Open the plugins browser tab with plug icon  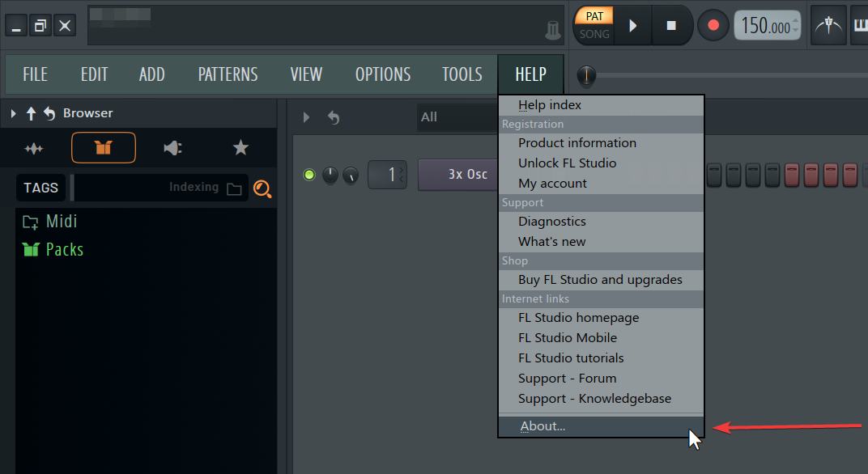tap(172, 148)
